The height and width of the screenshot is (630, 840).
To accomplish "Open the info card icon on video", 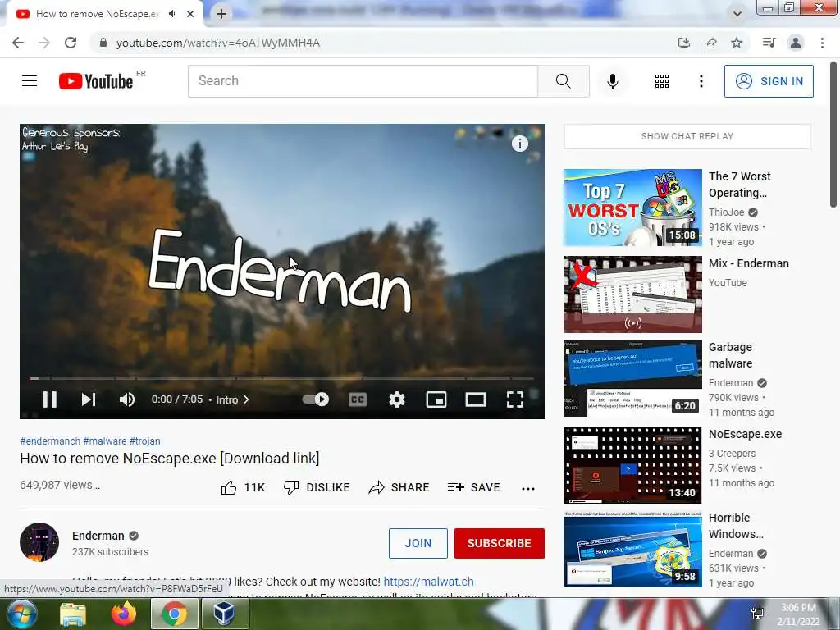I will click(x=519, y=143).
